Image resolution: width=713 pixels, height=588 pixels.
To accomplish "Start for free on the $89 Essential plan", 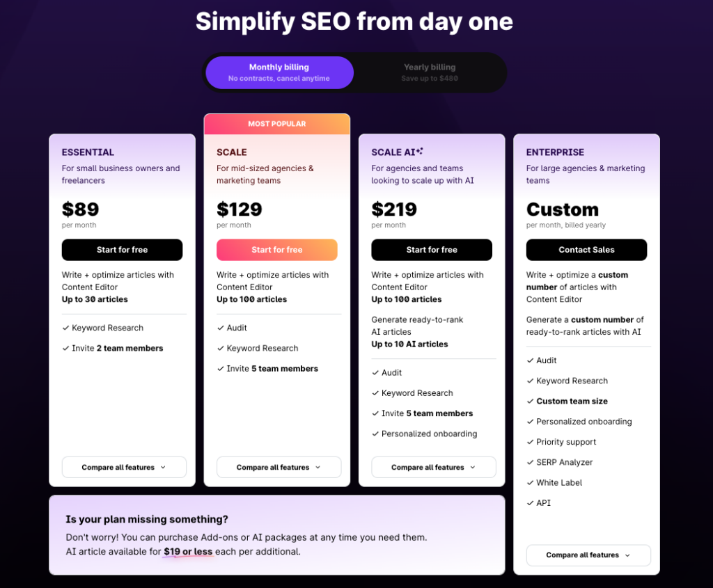I will [x=123, y=250].
